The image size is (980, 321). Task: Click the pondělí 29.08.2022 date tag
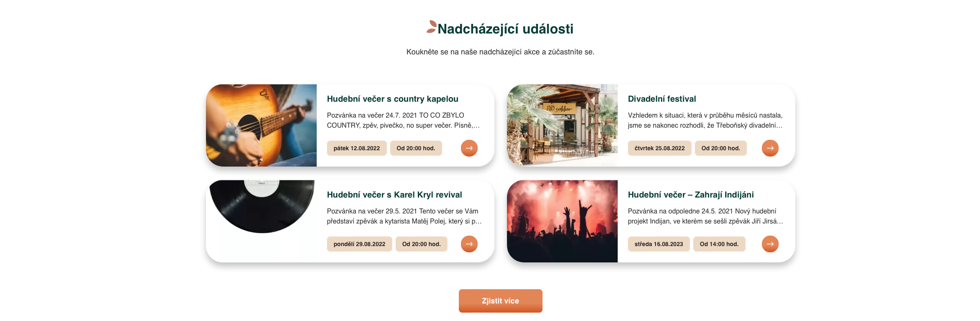pyautogui.click(x=359, y=244)
